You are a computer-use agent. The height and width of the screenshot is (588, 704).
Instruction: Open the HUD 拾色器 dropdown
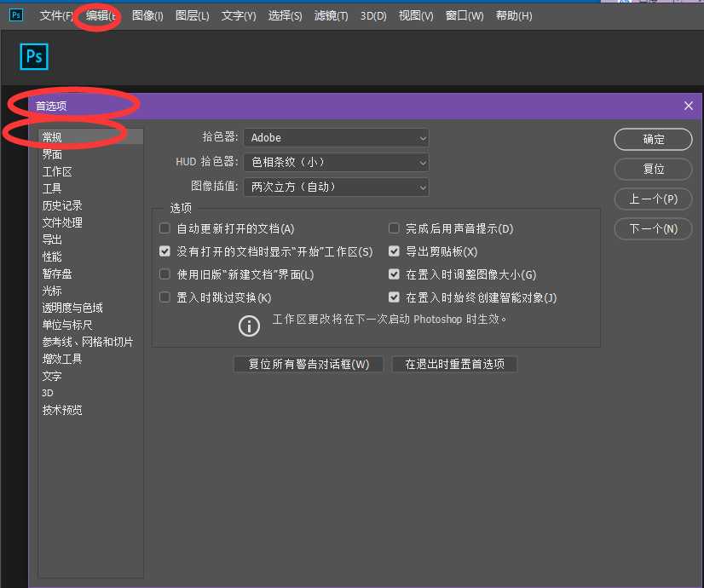pyautogui.click(x=336, y=162)
